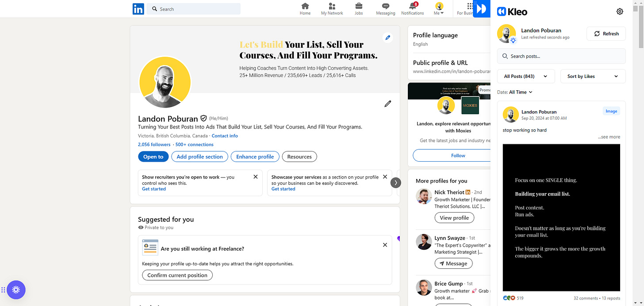Image resolution: width=644 pixels, height=306 pixels.
Task: Click the Sep 20, 2024 post timestamp
Action: tap(544, 118)
